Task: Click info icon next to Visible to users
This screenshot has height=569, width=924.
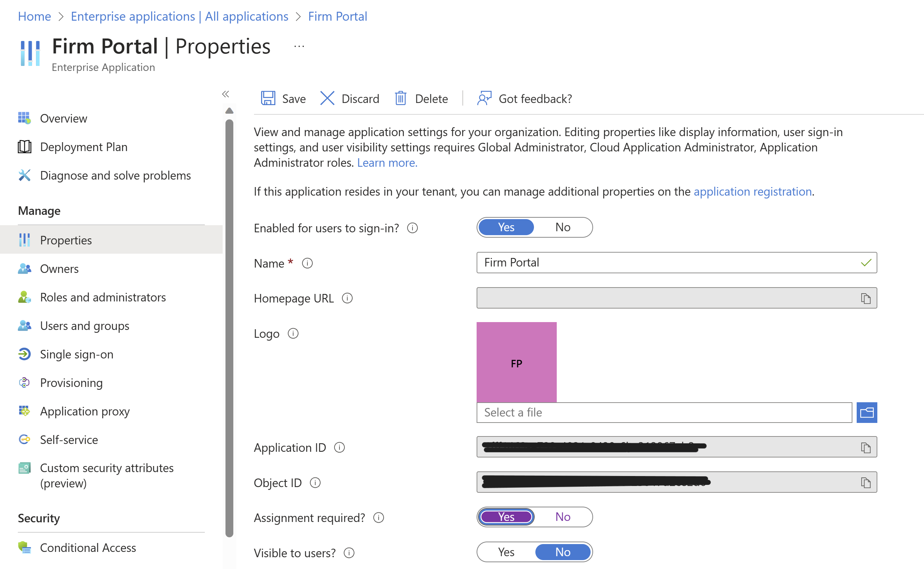Action: (x=349, y=553)
